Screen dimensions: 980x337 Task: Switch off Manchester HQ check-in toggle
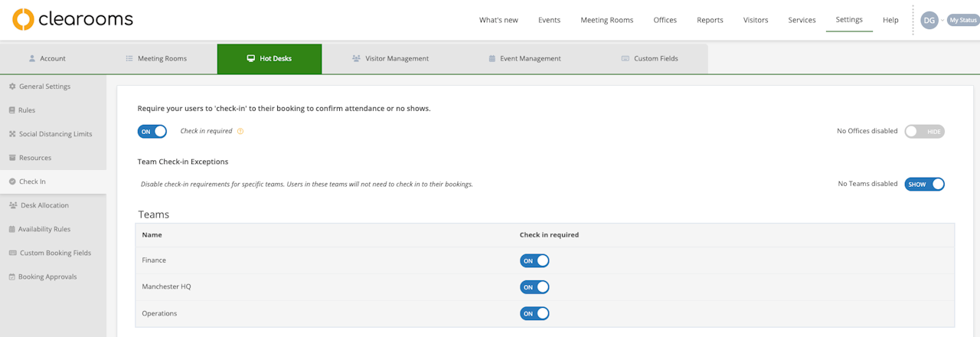tap(534, 287)
